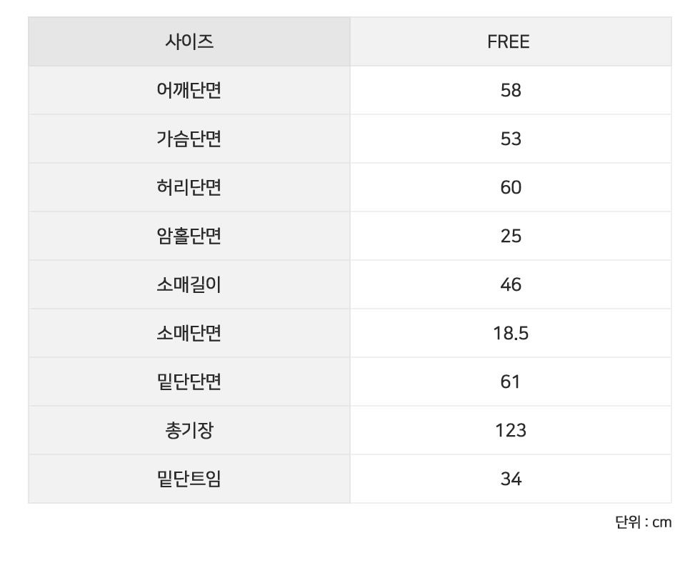Click the shoulder value 58
Screen dimensions: 700x588
[x=511, y=91]
